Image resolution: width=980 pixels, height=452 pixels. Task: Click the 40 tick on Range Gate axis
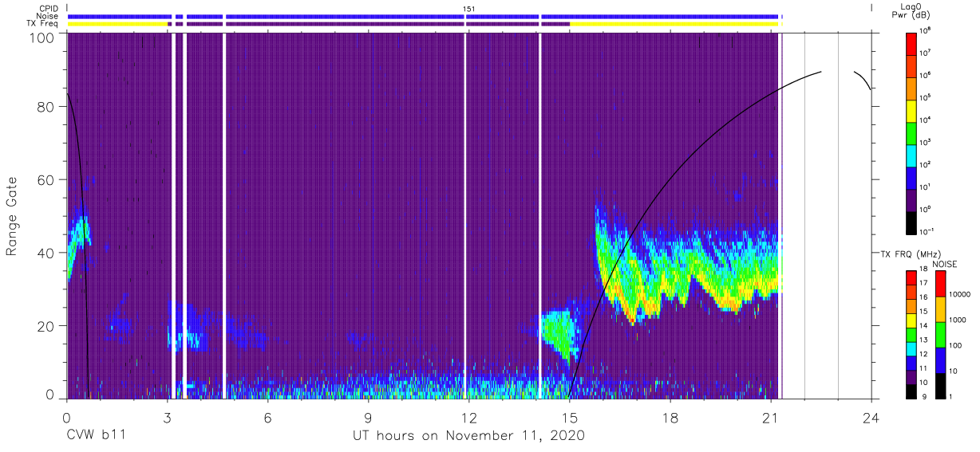click(45, 253)
